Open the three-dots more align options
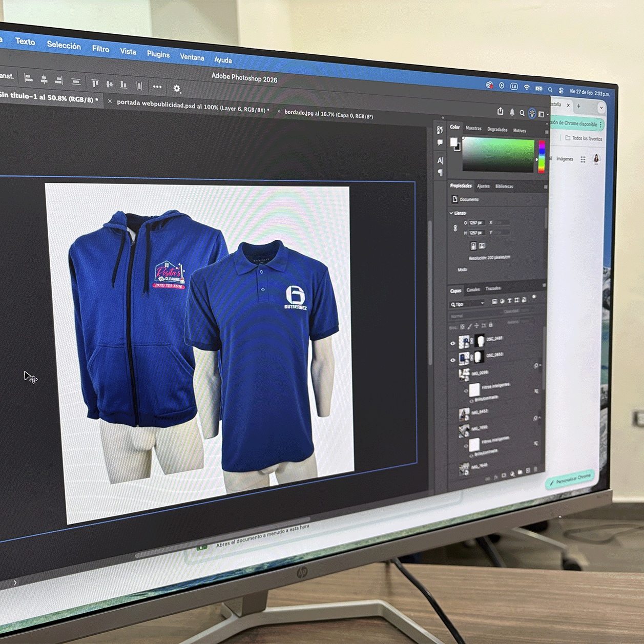This screenshot has width=644, height=644. tap(157, 87)
